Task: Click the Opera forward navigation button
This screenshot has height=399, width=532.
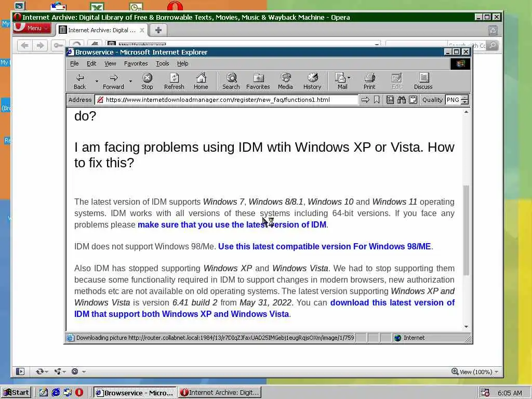Action: click(x=40, y=46)
